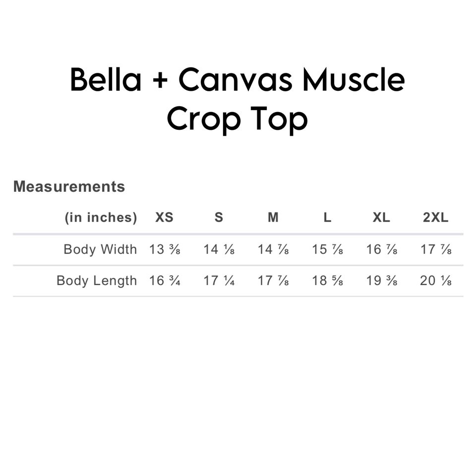Select the L size column header
Screen dimensions: 476x476
click(327, 218)
